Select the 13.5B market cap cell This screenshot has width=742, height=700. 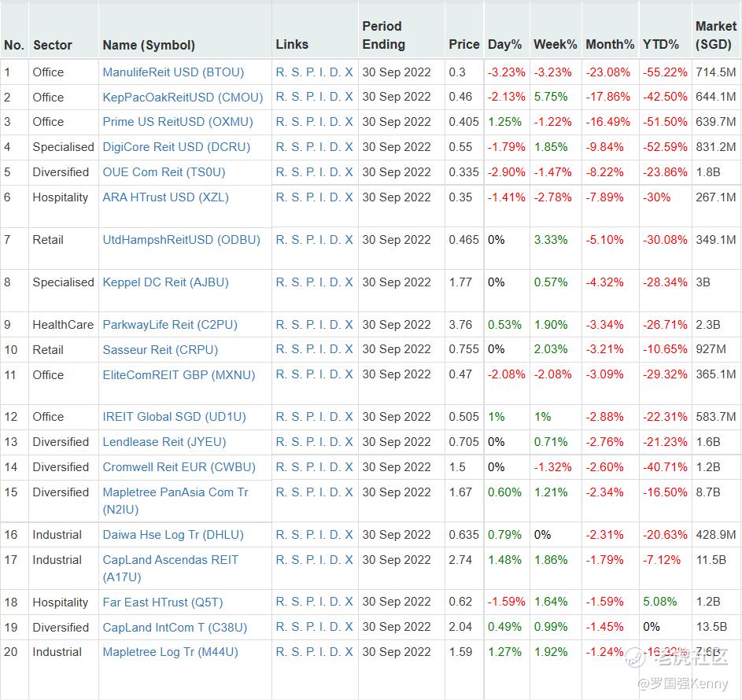(x=711, y=627)
